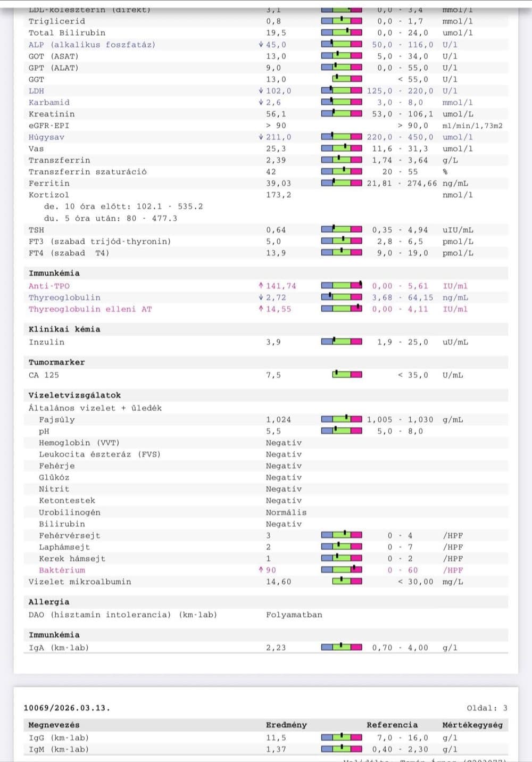This screenshot has width=532, height=762.
Task: Select the 'LDH' row label
Action: click(36, 91)
